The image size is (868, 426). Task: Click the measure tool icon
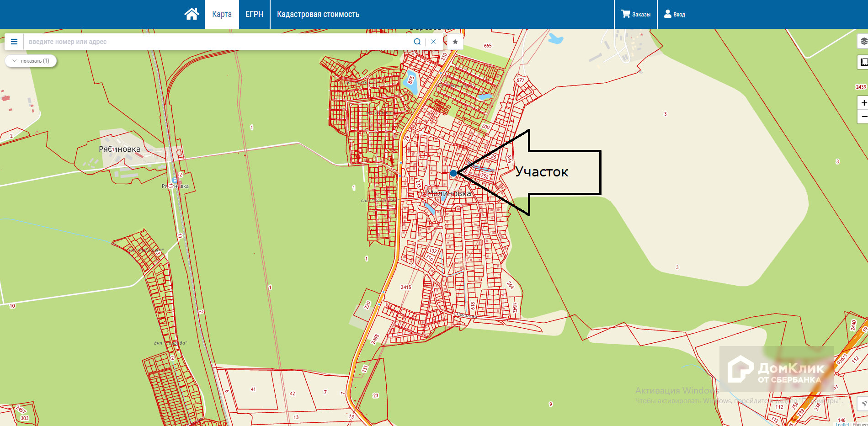pyautogui.click(x=863, y=62)
